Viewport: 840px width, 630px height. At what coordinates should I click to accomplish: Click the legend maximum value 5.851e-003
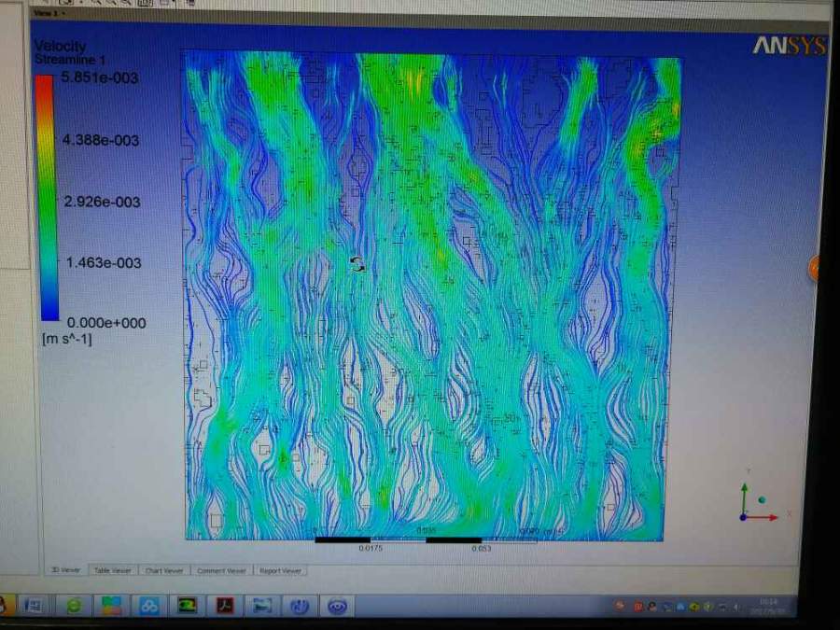100,77
